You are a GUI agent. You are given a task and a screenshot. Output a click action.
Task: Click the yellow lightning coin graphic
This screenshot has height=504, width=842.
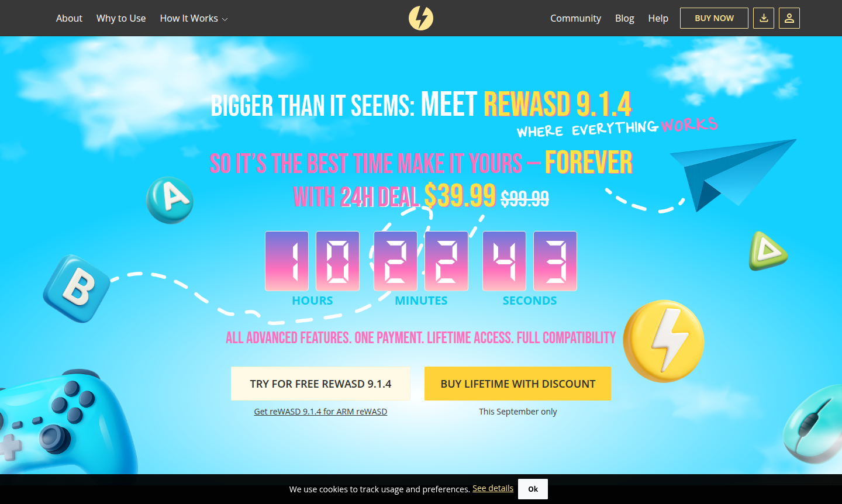664,341
